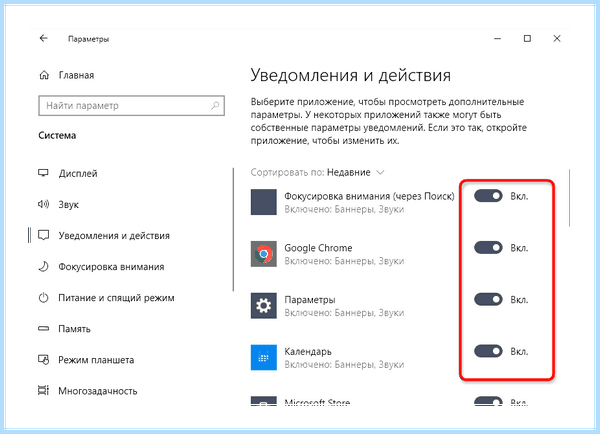Image resolution: width=600 pixels, height=434 pixels.
Task: Click the back arrow icon
Action: coord(44,38)
